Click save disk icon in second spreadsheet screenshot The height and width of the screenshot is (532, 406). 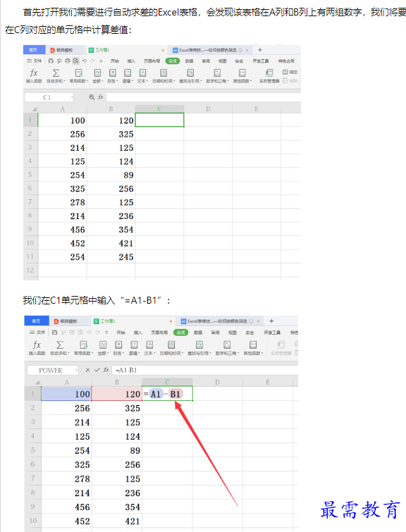tap(54, 332)
